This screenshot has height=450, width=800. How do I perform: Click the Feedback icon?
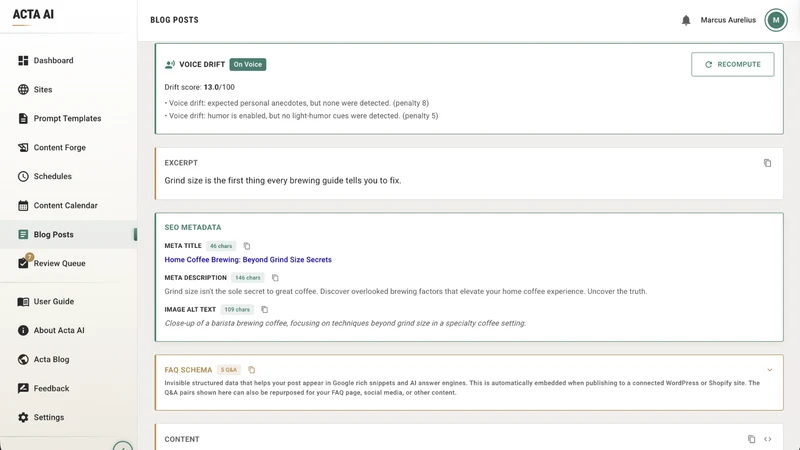click(x=23, y=388)
